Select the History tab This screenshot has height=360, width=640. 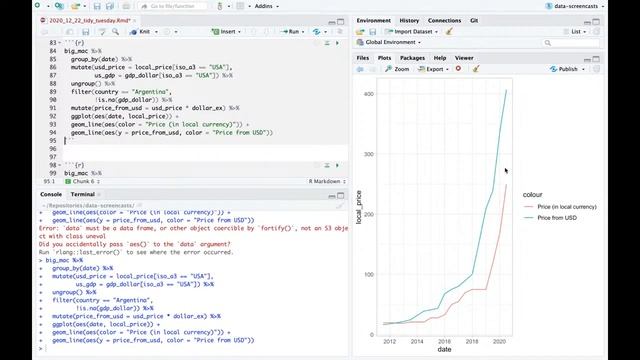coord(409,20)
